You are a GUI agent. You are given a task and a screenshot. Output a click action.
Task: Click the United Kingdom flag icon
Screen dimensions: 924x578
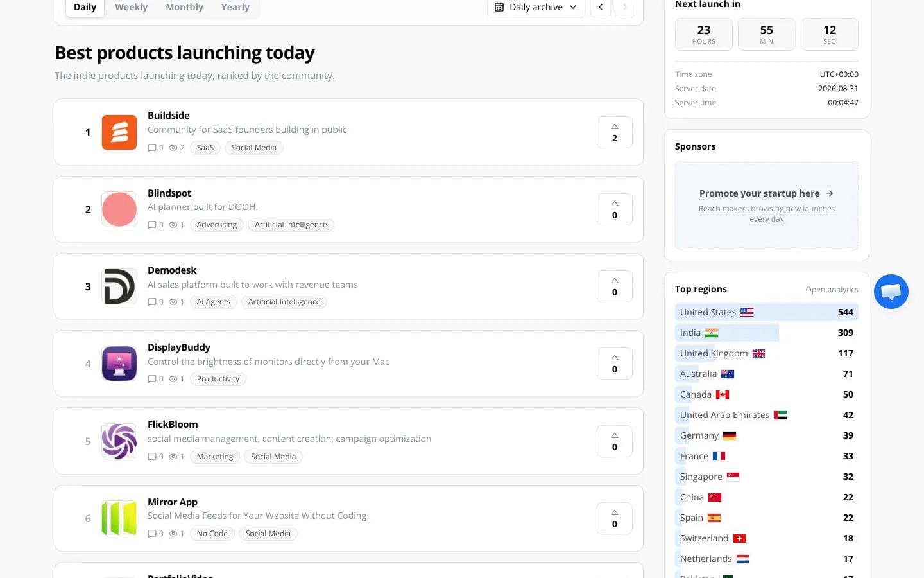pyautogui.click(x=759, y=353)
